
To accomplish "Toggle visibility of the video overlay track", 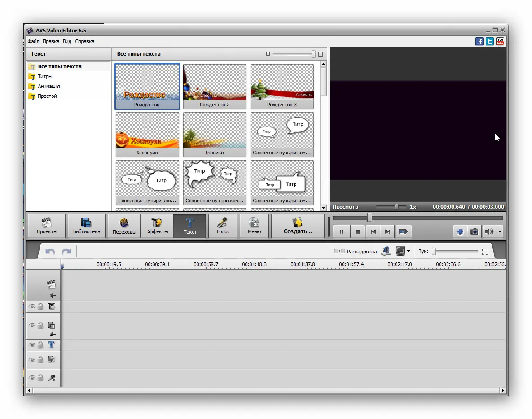I will tap(32, 326).
